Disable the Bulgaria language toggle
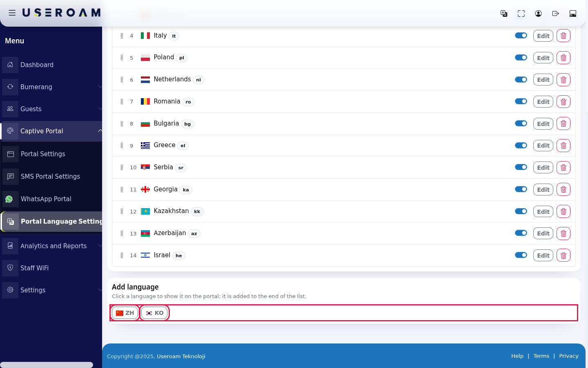The width and height of the screenshot is (588, 368). [x=521, y=123]
